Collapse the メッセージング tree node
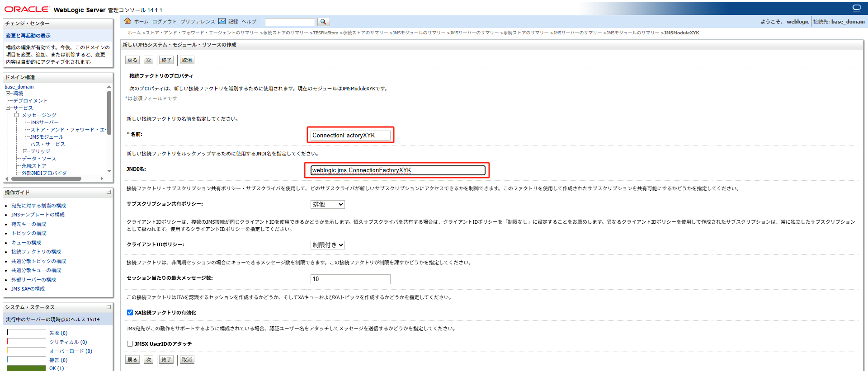This screenshot has width=868, height=371. click(17, 115)
